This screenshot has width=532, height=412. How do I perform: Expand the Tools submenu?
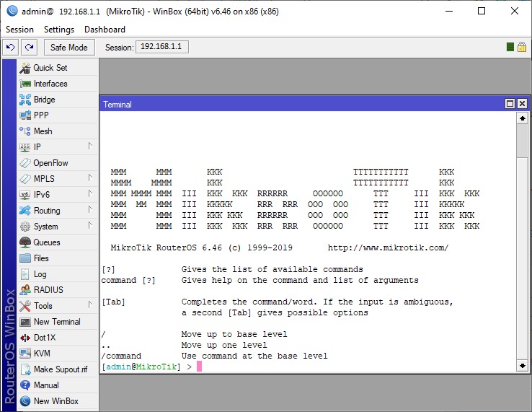point(50,306)
